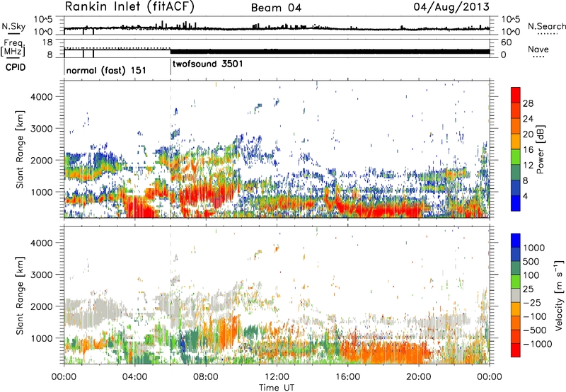Click power colorbar value '12'
The height and width of the screenshot is (392, 566).
pyautogui.click(x=528, y=166)
